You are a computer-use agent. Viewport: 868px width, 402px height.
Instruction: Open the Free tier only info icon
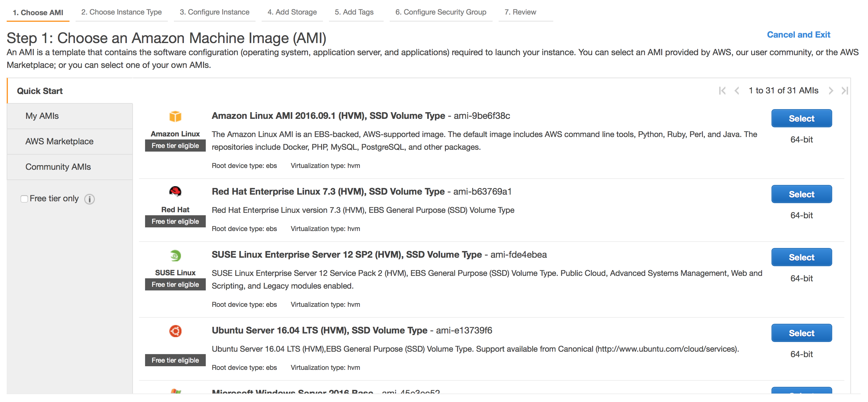tap(89, 199)
